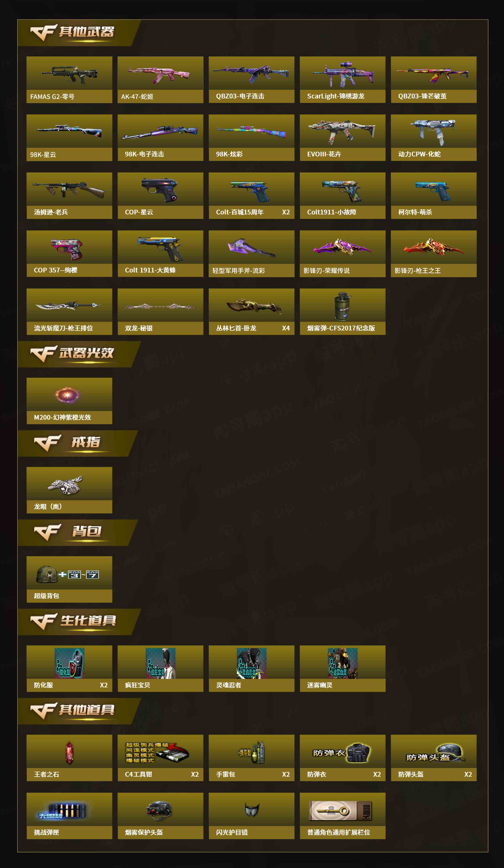The width and height of the screenshot is (504, 868).
Task: Choose the 98K-炫彩 rainbow rifle icon
Action: pyautogui.click(x=251, y=132)
